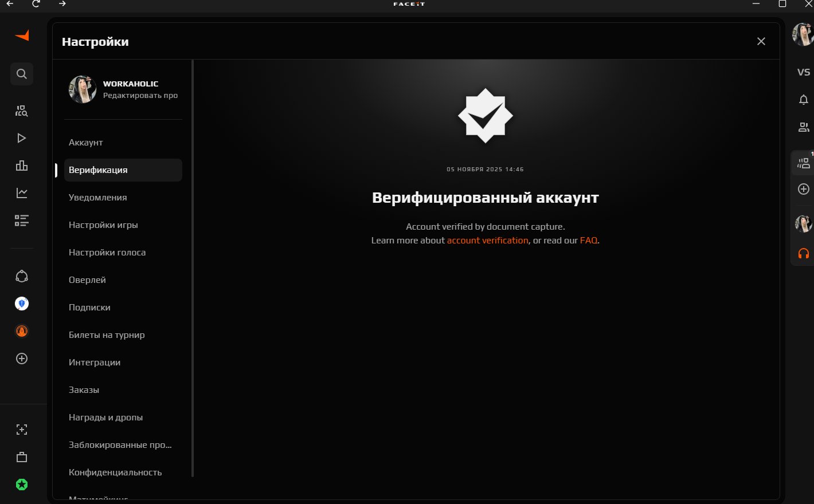Click the verified checkmark badge icon
The image size is (814, 504).
point(486,116)
